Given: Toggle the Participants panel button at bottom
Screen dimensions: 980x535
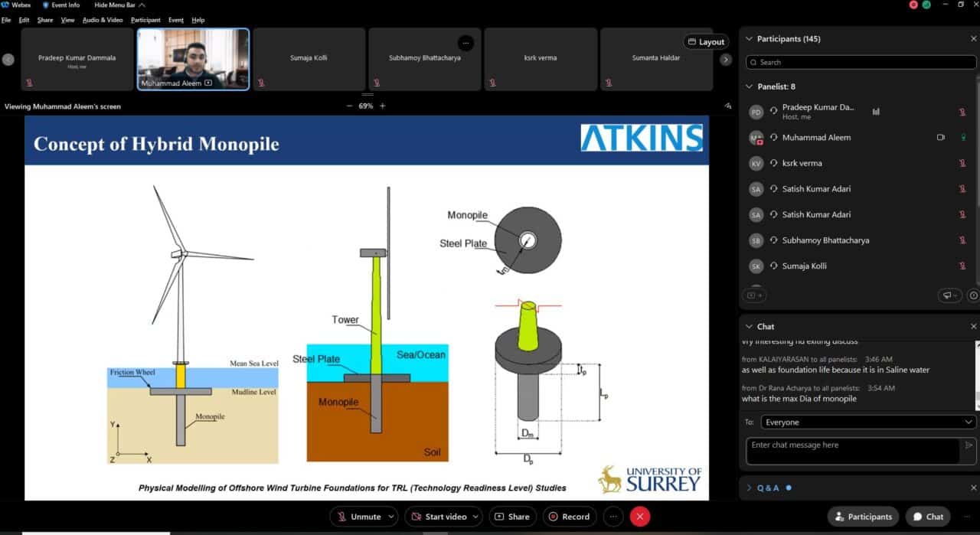Looking at the screenshot, I should click(x=864, y=517).
